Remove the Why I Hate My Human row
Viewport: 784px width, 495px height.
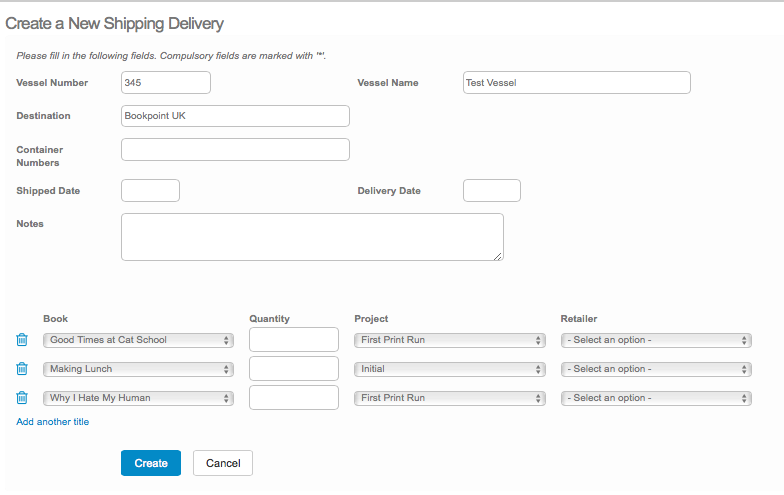tap(22, 398)
